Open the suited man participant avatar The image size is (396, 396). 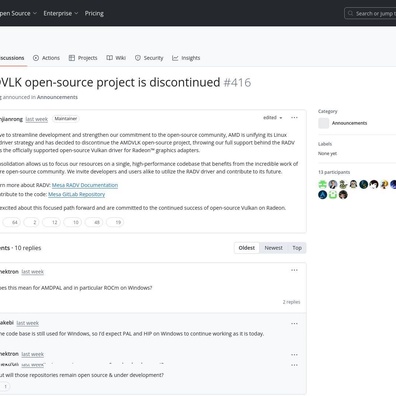pyautogui.click(x=333, y=184)
